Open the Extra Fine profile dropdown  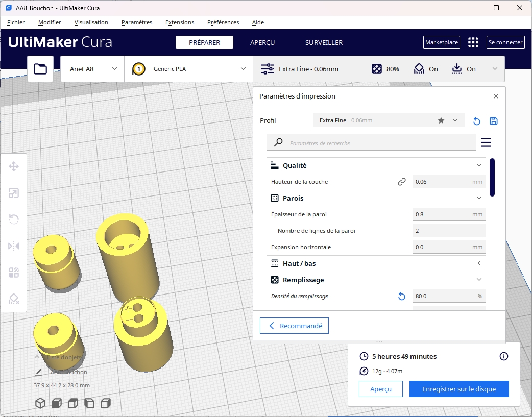pos(389,120)
